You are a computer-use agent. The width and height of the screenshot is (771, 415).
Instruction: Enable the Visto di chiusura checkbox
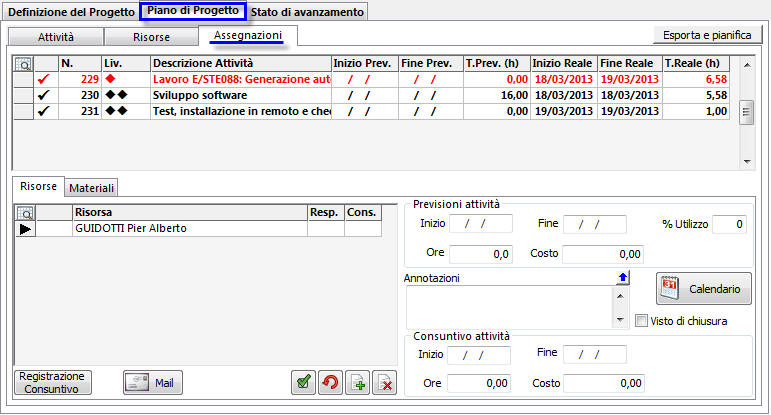642,321
